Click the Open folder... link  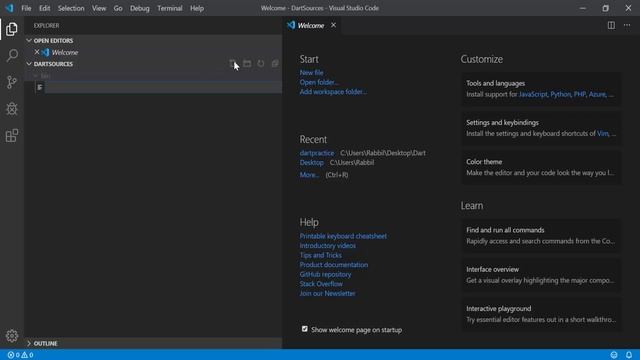pos(319,82)
